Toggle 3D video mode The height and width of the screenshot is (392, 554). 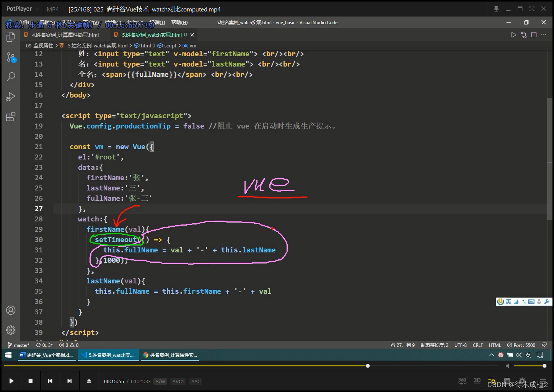click(x=477, y=381)
